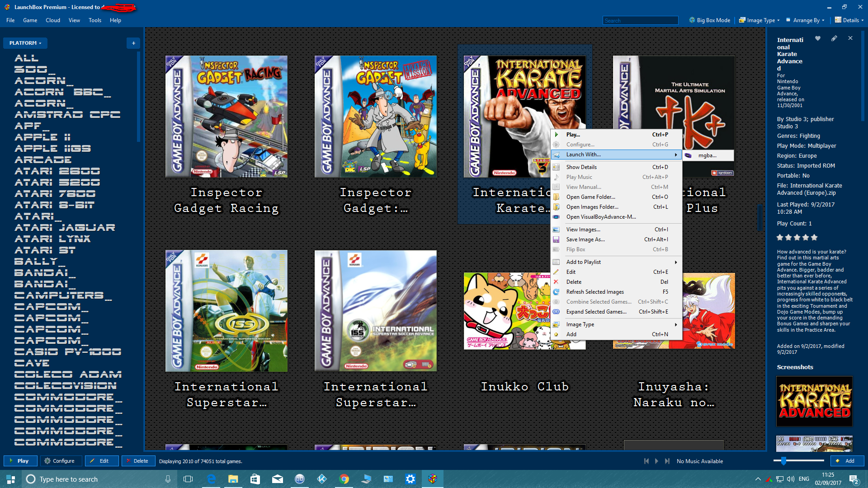Select COLECOVISION platform

[66, 386]
